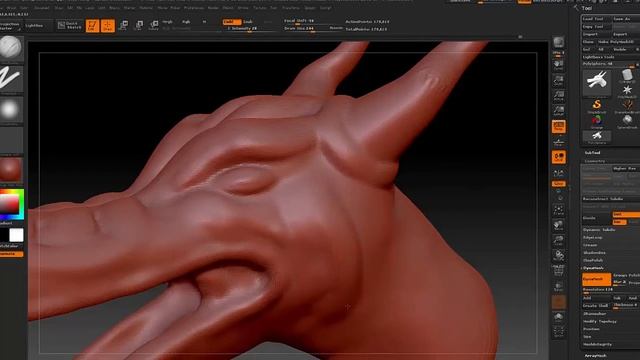This screenshot has width=640, height=360.
Task: Select the PolyMesh3D star tool icon
Action: (x=627, y=91)
